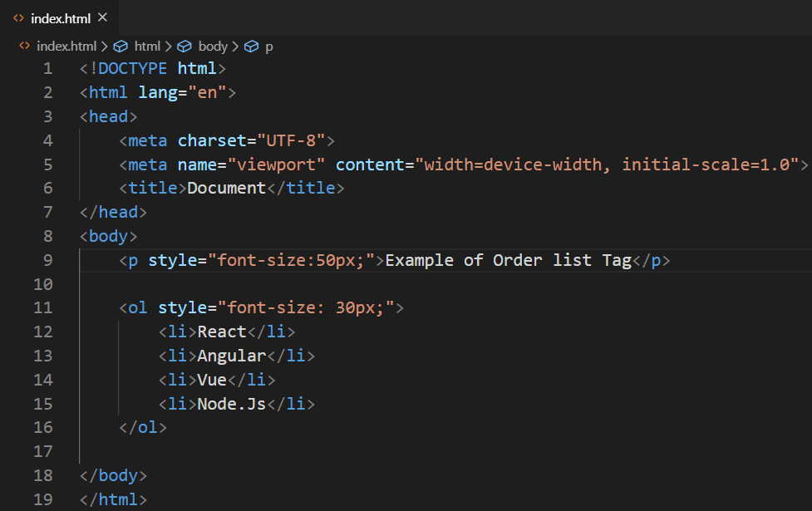Click the cube symbol icon before body breadcrumb

(x=185, y=47)
